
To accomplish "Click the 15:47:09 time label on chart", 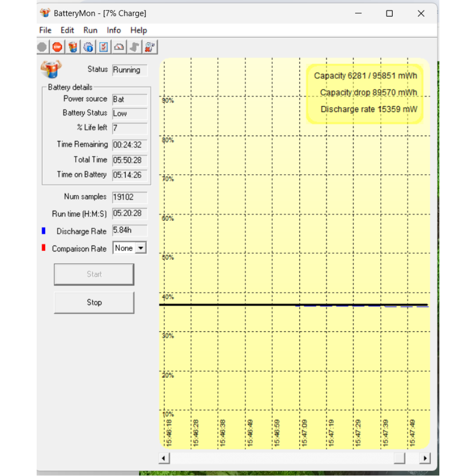I will [x=305, y=433].
